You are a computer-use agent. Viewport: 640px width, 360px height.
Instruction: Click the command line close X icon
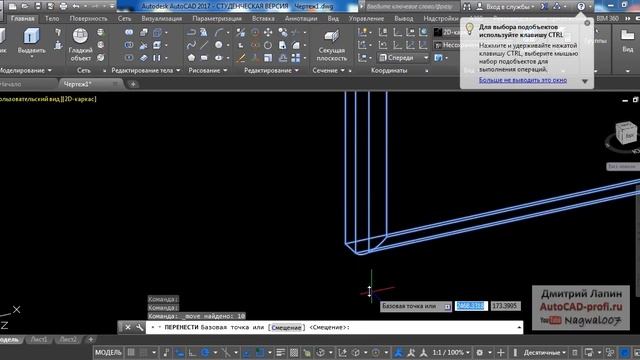128,327
